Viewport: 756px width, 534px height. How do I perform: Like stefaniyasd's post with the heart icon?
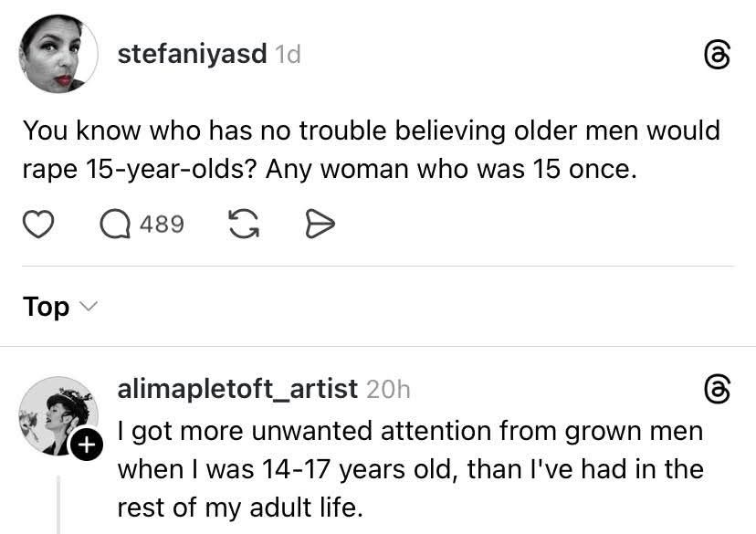point(37,224)
